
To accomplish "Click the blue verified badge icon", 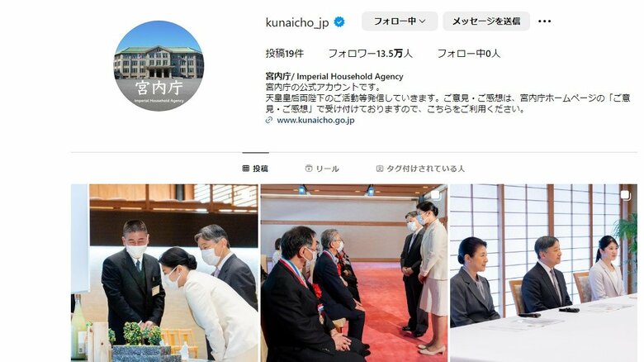I will 339,21.
